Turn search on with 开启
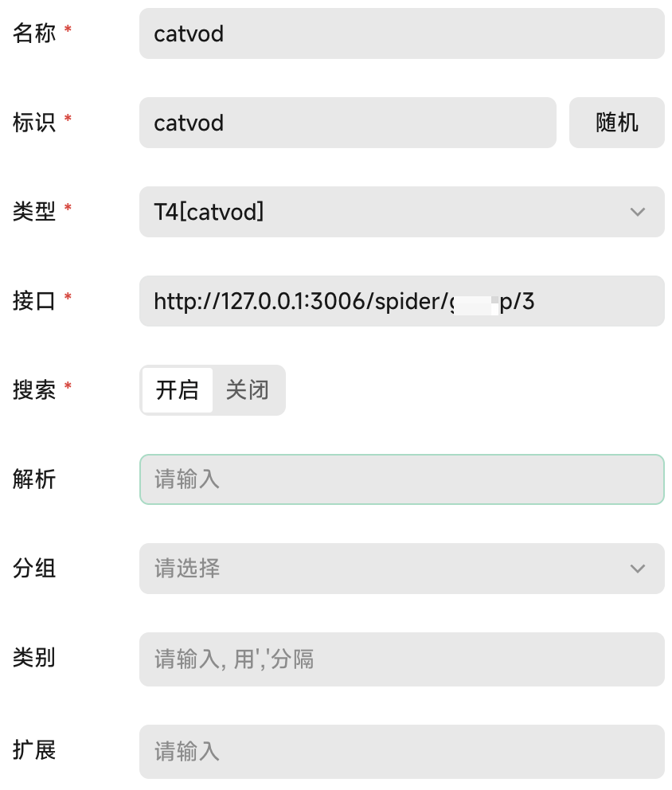 (177, 390)
